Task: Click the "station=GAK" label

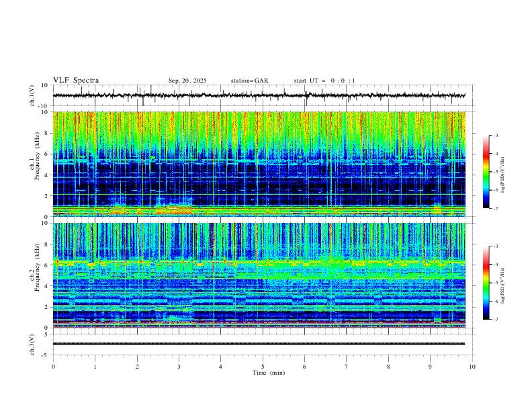Action: 249,81
